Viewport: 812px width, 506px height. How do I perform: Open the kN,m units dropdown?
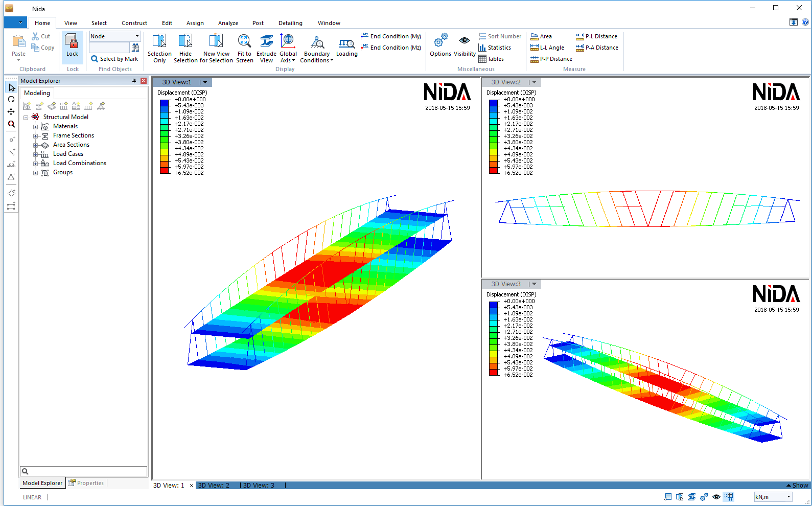click(788, 497)
